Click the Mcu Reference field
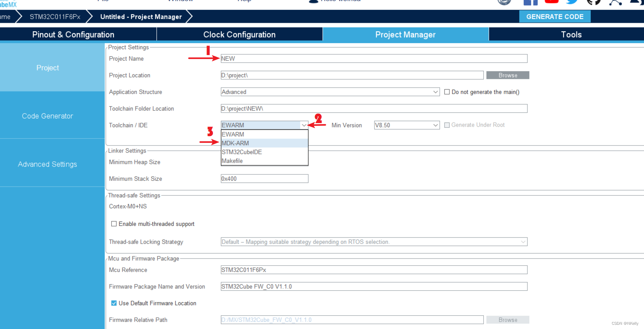Viewport: 644px width, 329px height. [374, 270]
